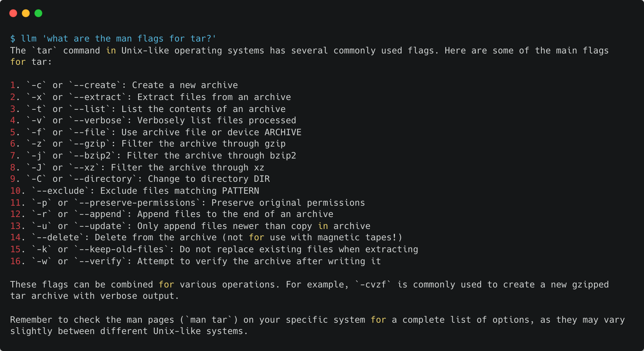The image size is (644, 351).
Task: Click the `man tar` reference text
Action: [209, 320]
